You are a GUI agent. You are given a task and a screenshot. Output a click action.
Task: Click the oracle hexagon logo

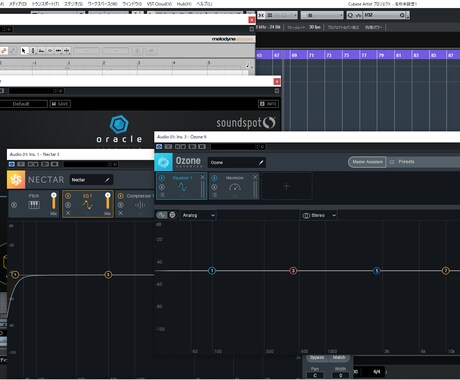click(119, 125)
